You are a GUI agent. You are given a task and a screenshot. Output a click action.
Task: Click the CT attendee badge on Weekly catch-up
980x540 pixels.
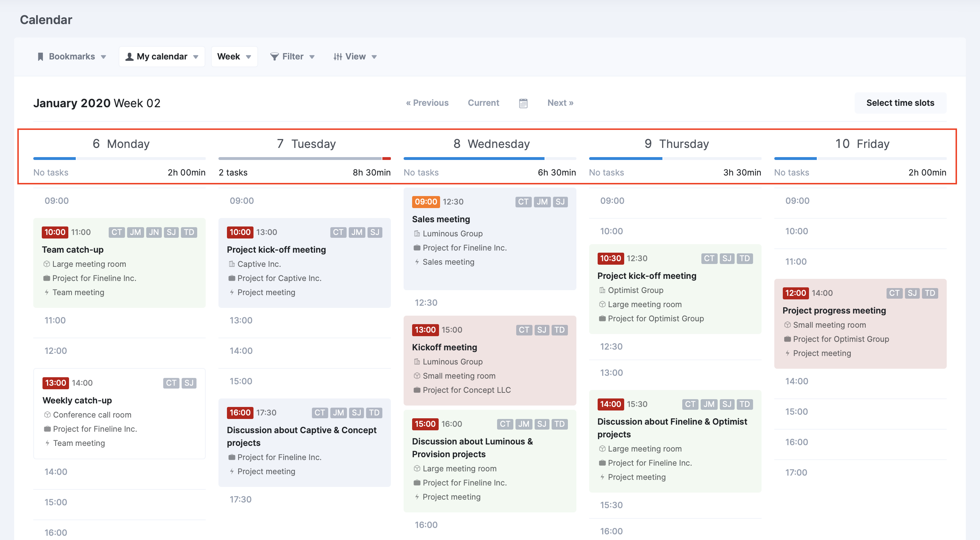(171, 383)
